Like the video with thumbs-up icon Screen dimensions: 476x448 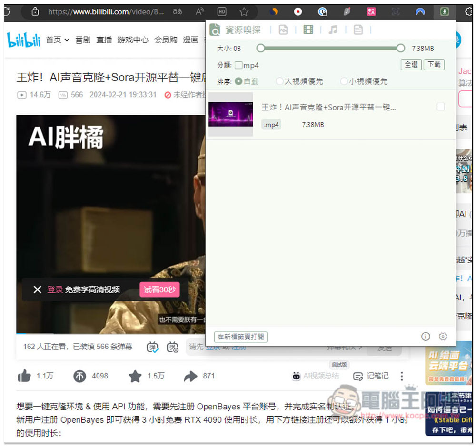coord(24,376)
